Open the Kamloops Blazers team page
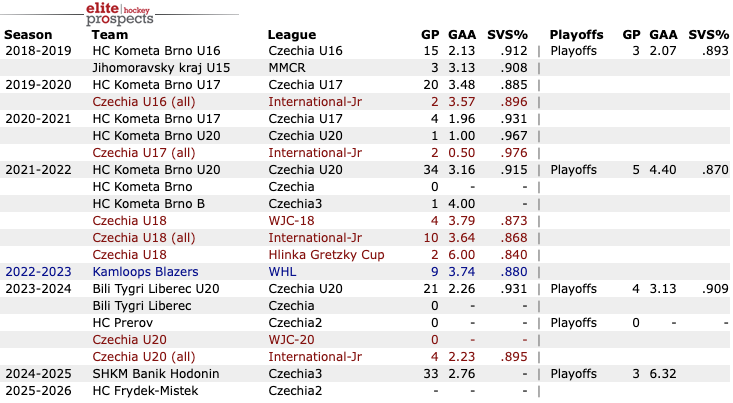The height and width of the screenshot is (403, 733). pyautogui.click(x=145, y=271)
